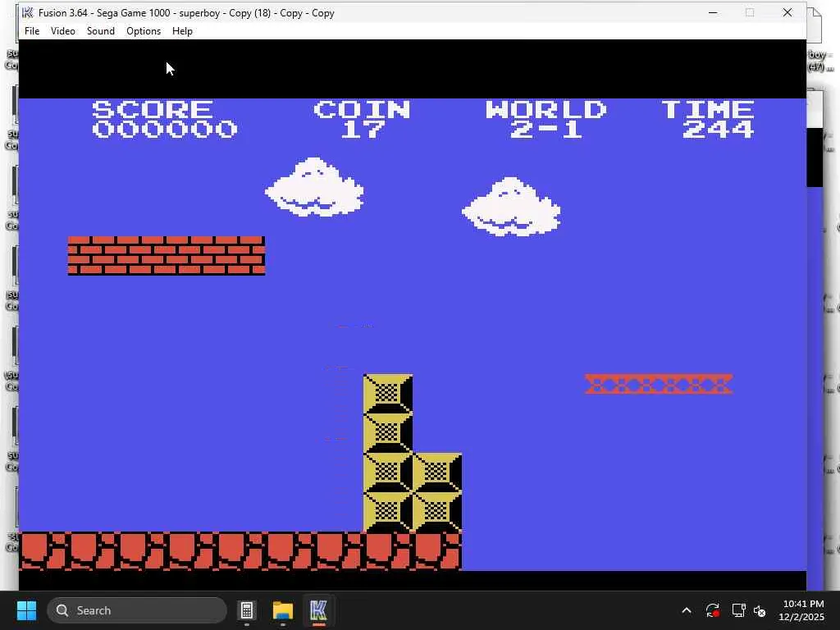Open the Windows Start menu
This screenshot has width=840, height=630.
[26, 610]
